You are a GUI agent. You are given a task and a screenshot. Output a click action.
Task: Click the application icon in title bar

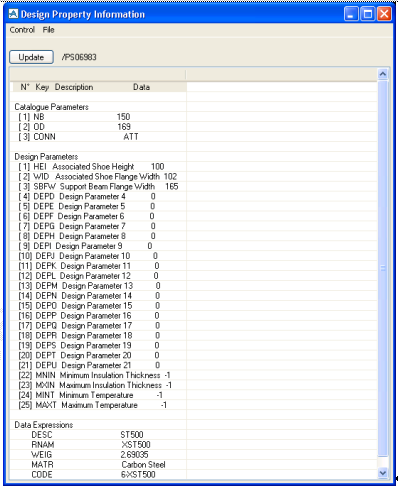point(13,14)
